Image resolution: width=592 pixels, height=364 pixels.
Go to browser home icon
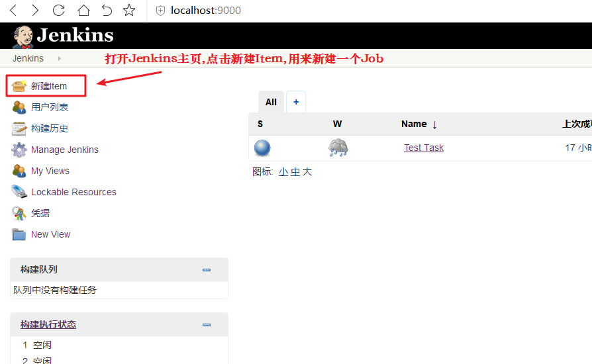(83, 10)
